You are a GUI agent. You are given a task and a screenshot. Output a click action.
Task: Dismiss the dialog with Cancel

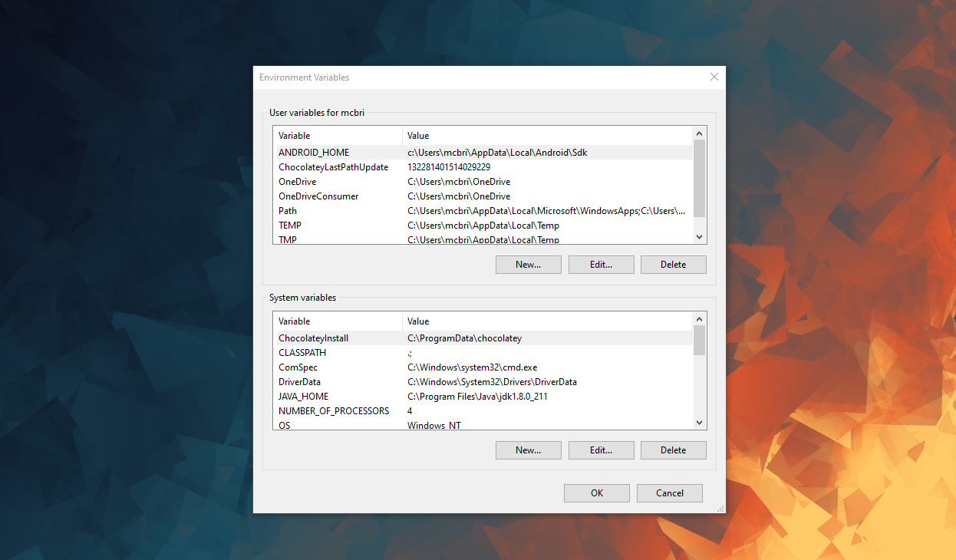click(x=669, y=492)
